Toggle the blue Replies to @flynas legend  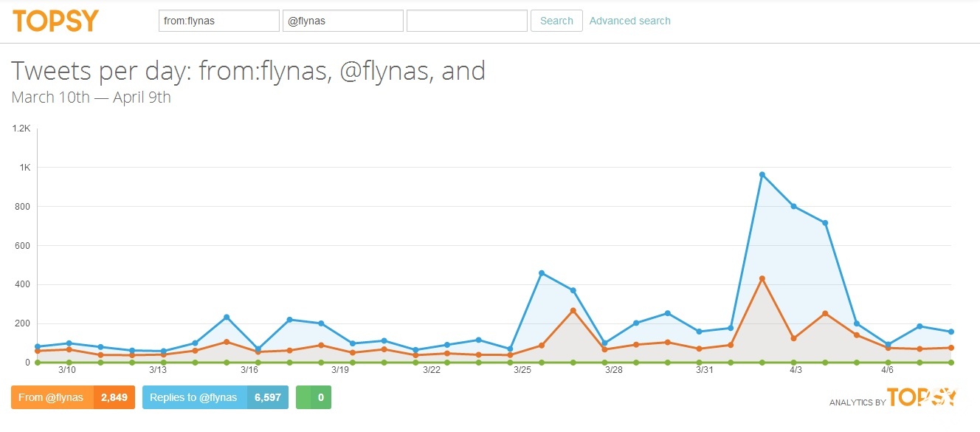coord(194,397)
